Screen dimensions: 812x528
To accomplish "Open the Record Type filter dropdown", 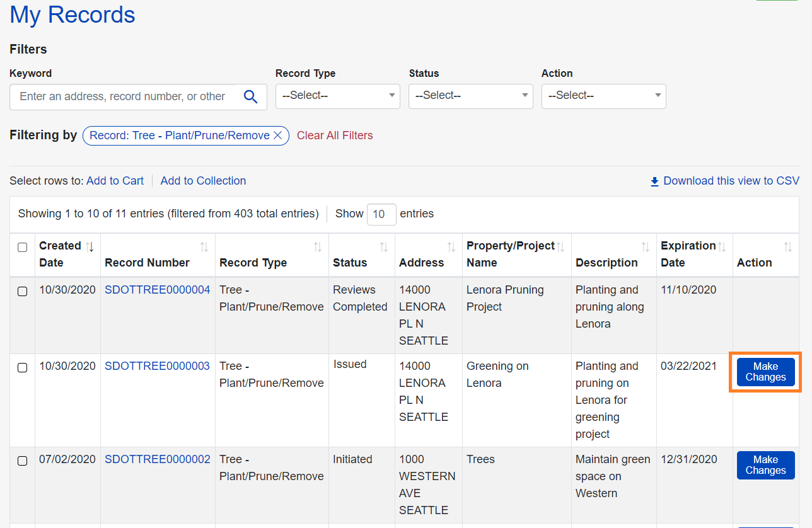I will (x=337, y=96).
